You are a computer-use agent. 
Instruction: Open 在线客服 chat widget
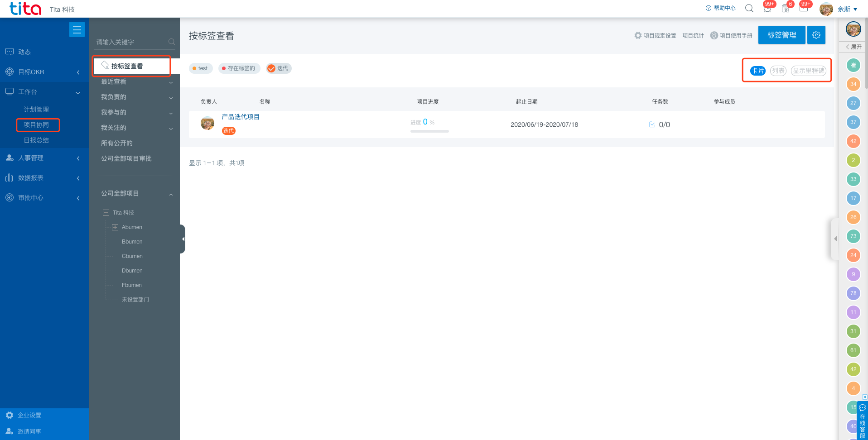click(x=863, y=421)
